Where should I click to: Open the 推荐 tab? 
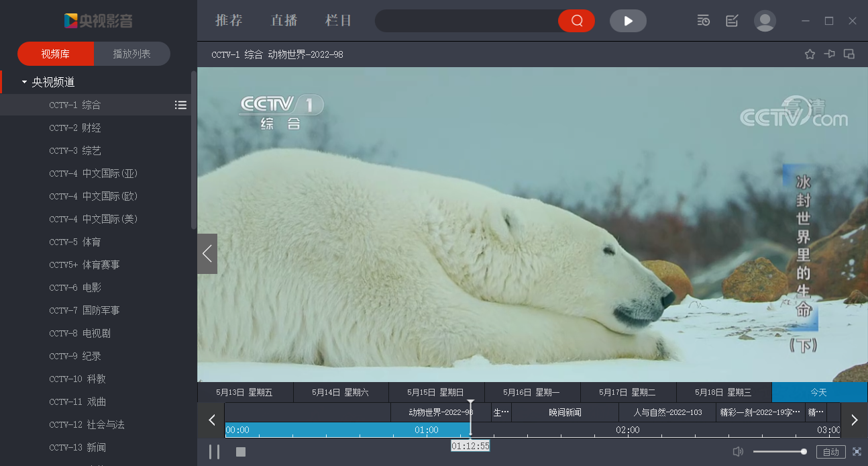229,20
